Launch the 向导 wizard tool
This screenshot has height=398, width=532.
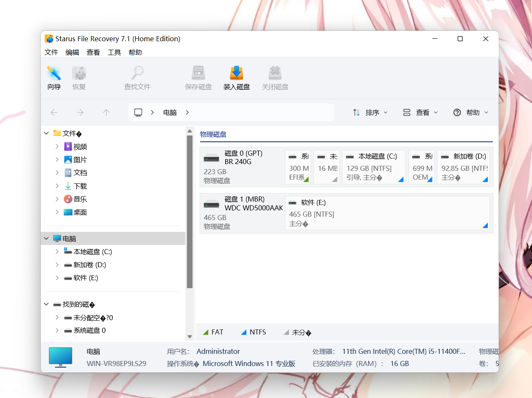coord(54,78)
